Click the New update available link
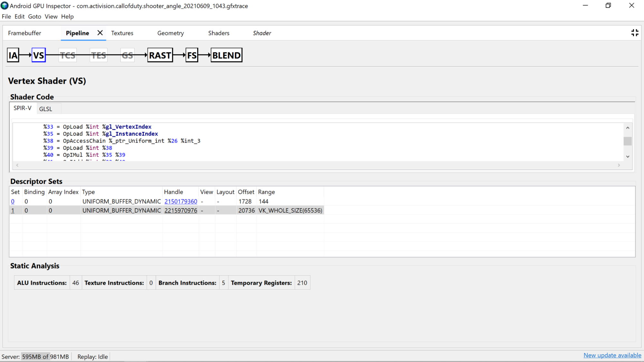Image resolution: width=644 pixels, height=362 pixels. point(612,356)
